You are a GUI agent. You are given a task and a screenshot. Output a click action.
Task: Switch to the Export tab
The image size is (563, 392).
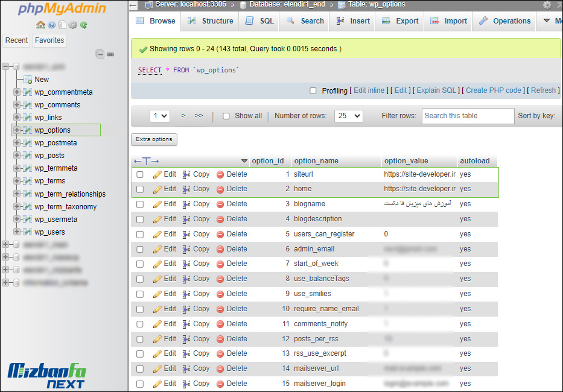(x=399, y=21)
